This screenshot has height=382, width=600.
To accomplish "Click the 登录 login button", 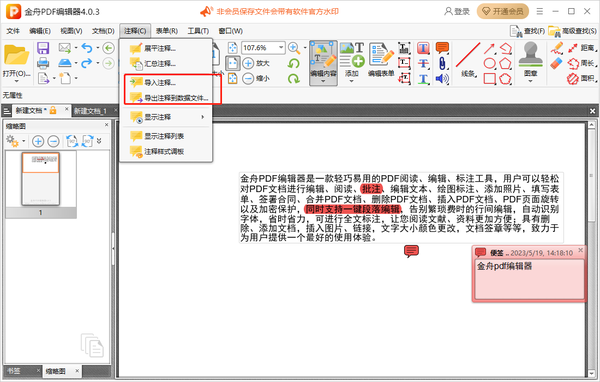I will (457, 11).
